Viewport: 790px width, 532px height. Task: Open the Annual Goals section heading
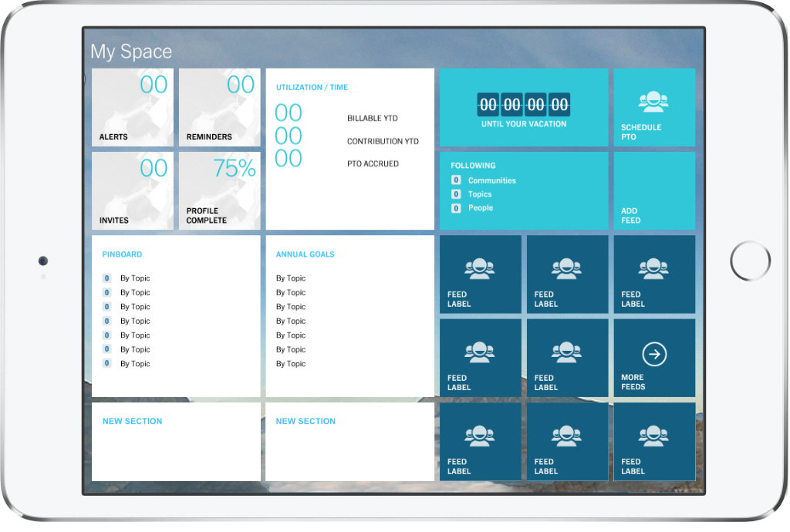[305, 254]
